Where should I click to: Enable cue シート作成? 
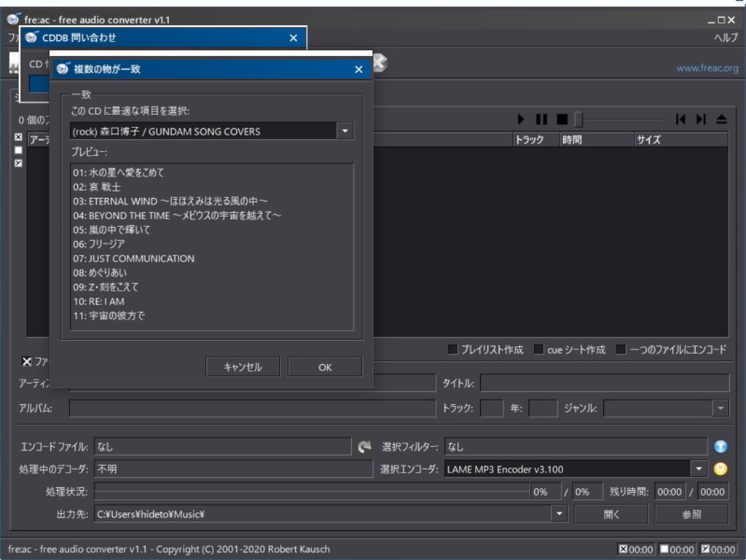tap(538, 350)
